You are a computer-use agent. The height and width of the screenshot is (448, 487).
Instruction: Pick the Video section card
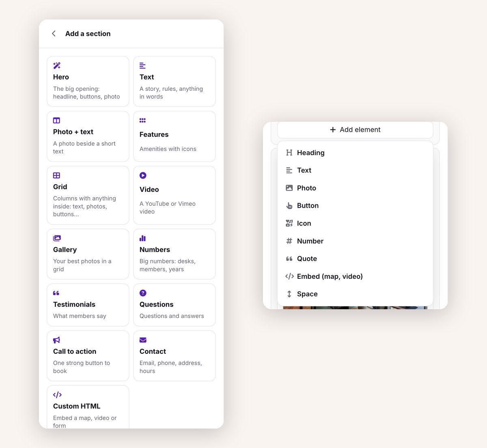(175, 195)
